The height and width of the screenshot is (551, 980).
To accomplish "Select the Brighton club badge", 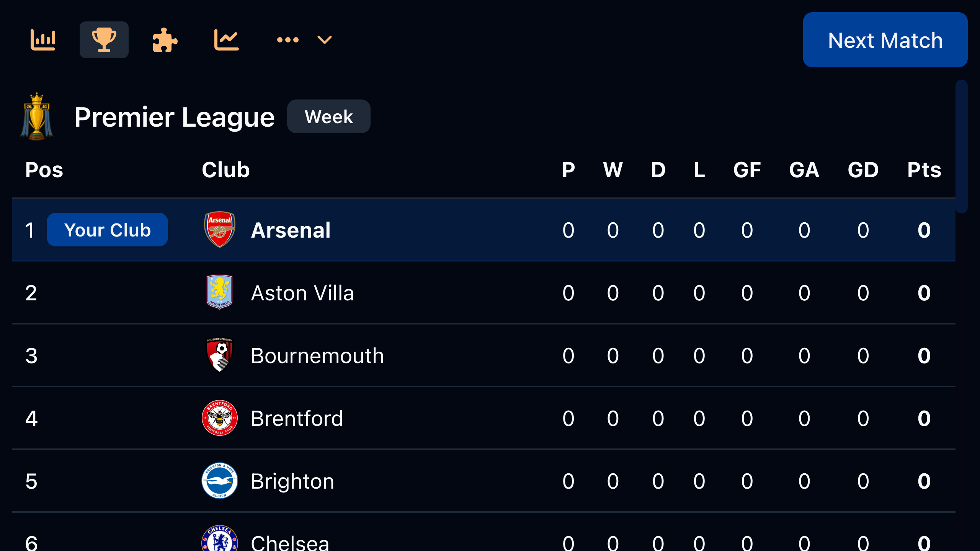I will [219, 481].
